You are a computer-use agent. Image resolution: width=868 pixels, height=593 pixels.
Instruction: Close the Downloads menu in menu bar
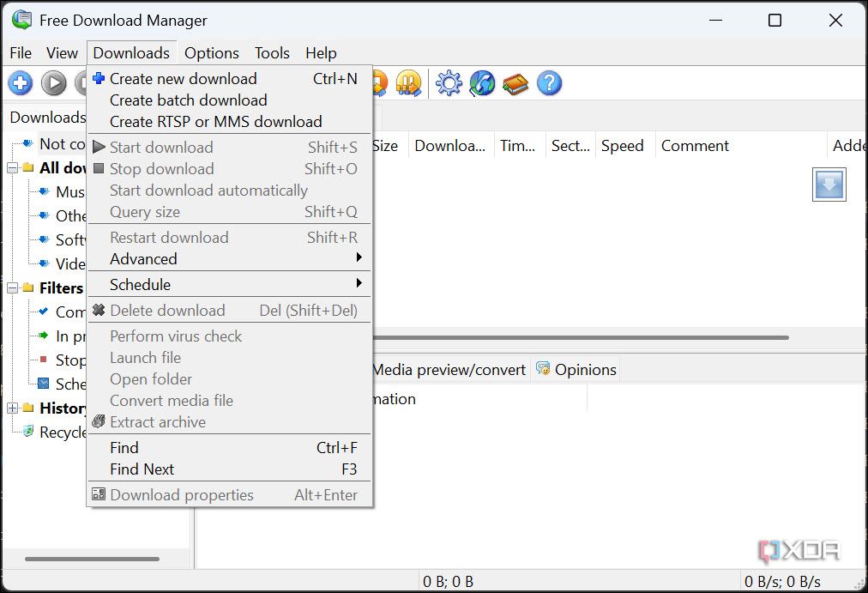click(131, 53)
